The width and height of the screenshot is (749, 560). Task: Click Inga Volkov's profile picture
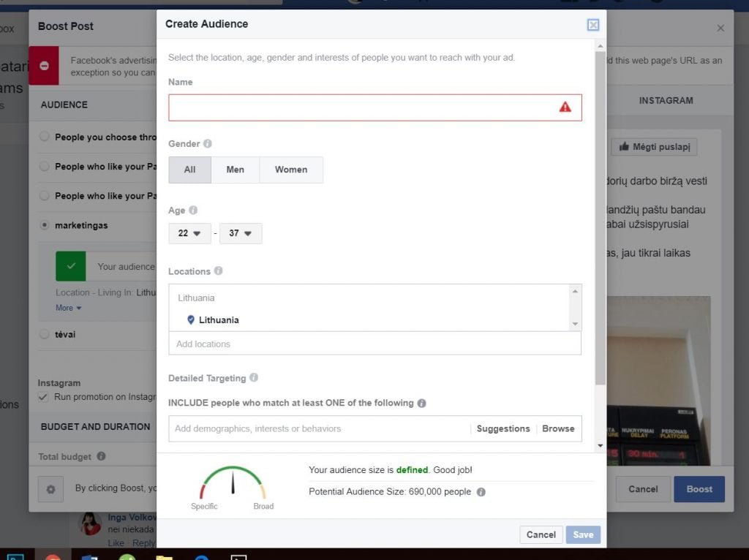click(90, 523)
